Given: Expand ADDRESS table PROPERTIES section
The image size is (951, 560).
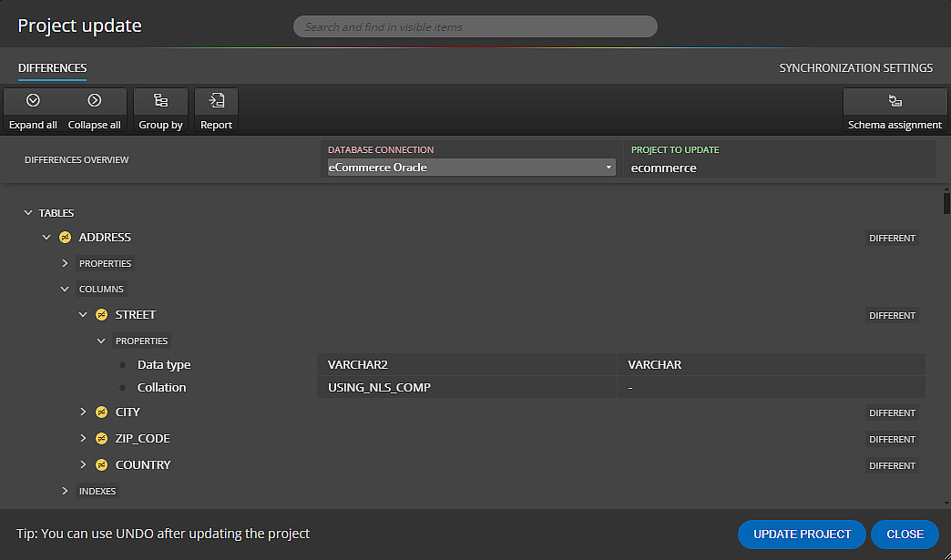Looking at the screenshot, I should [x=65, y=264].
